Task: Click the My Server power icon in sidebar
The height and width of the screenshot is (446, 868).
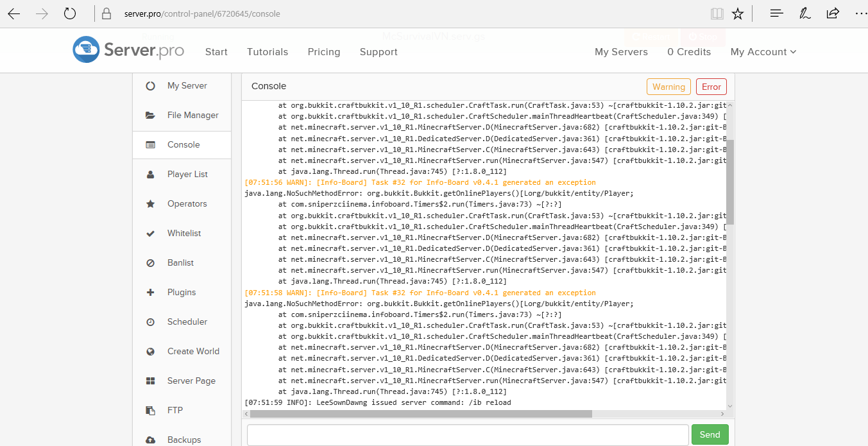Action: [x=151, y=86]
